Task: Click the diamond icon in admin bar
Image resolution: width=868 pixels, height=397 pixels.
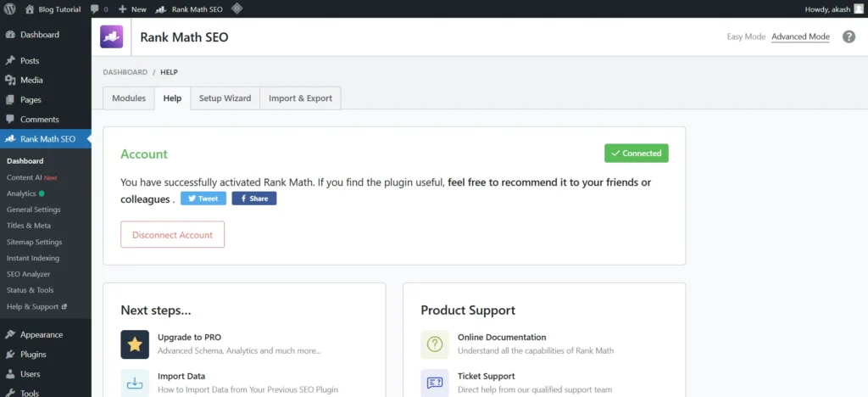Action: click(x=236, y=8)
